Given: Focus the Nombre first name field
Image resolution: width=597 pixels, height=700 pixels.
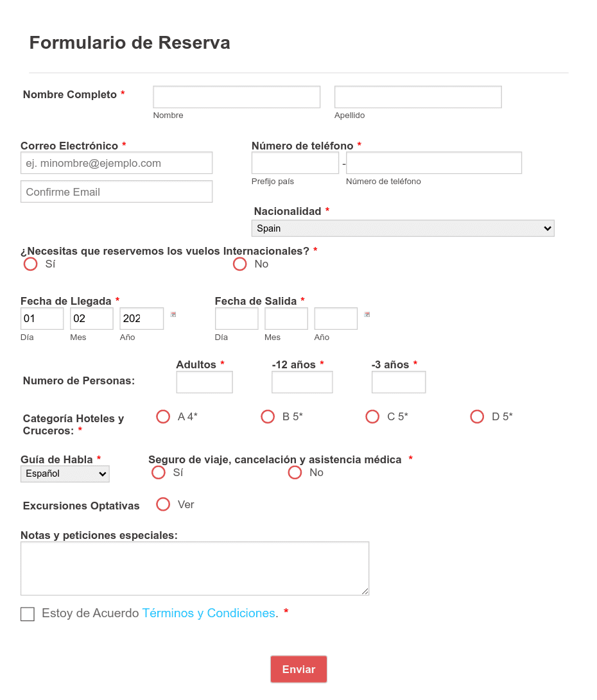Looking at the screenshot, I should [237, 97].
